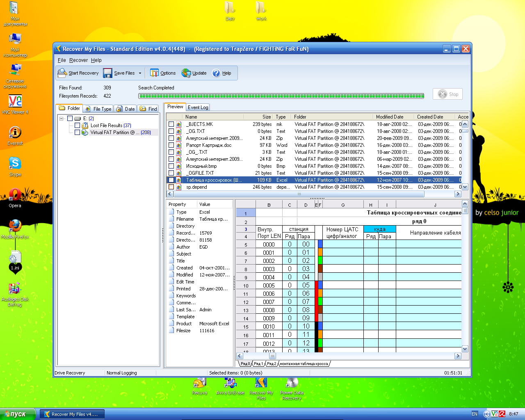
Task: Check the box for _BJECTS.MK file
Action: pyautogui.click(x=171, y=124)
